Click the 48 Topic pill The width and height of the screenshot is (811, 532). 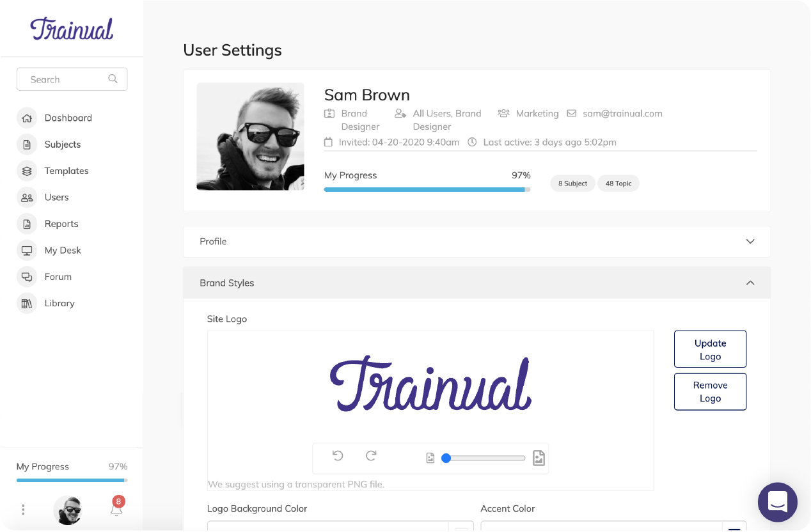[618, 184]
